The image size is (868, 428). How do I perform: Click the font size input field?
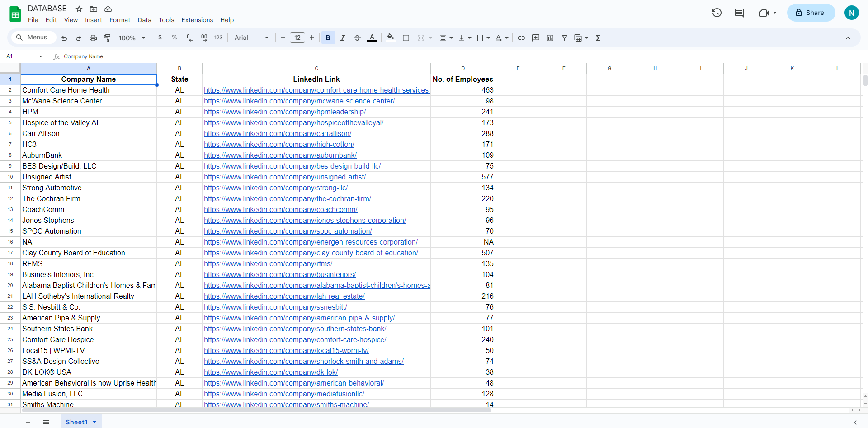(297, 38)
